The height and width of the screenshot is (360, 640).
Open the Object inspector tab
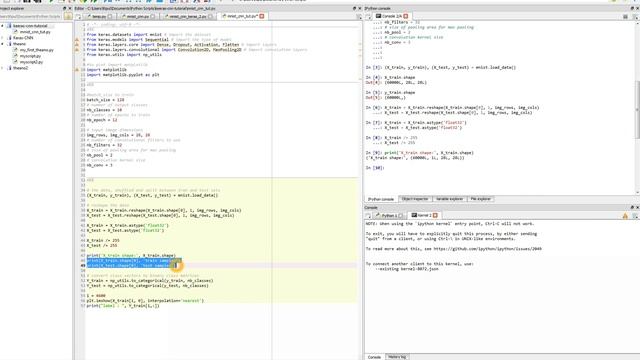click(415, 199)
